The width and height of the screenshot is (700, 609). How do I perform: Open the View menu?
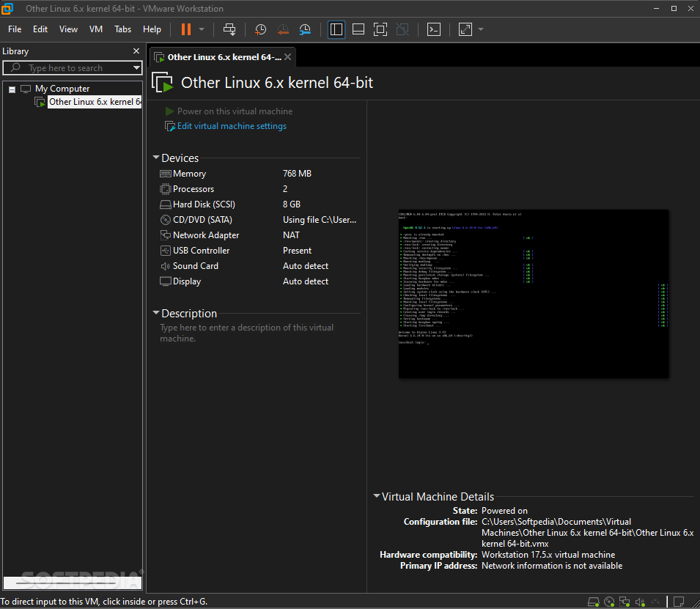pos(68,29)
